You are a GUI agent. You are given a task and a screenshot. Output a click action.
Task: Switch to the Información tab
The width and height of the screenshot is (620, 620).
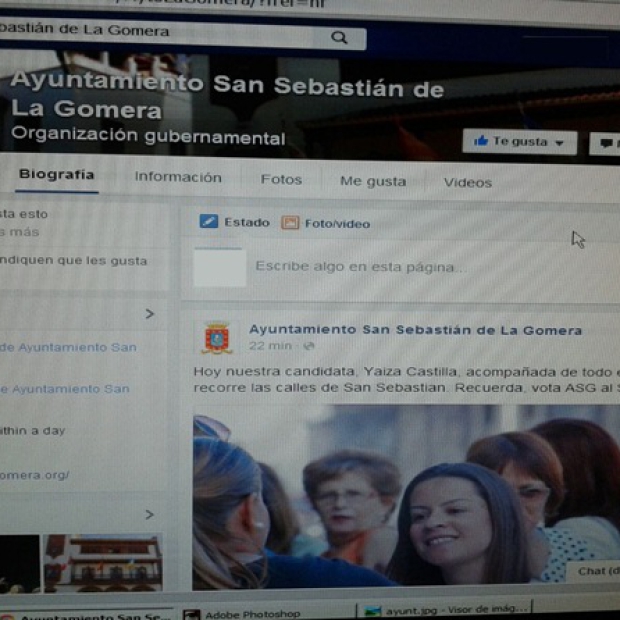pos(178,177)
